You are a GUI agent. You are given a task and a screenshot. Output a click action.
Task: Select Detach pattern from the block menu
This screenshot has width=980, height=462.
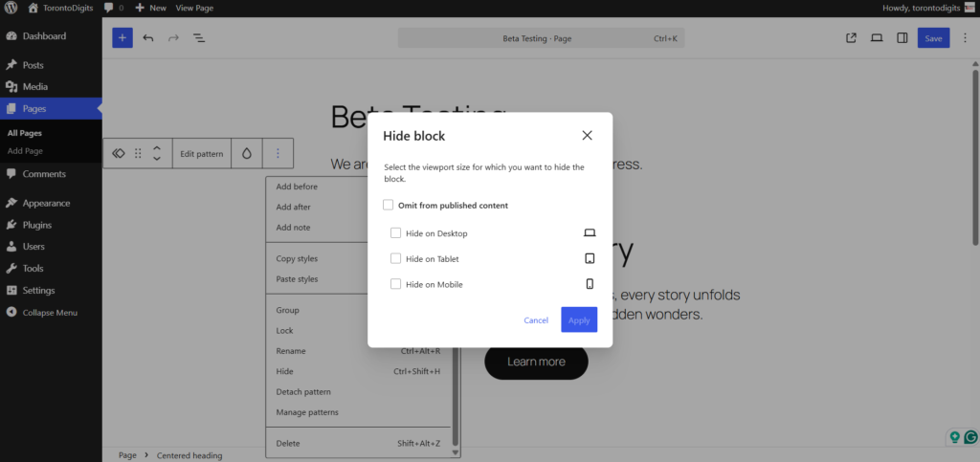point(303,392)
